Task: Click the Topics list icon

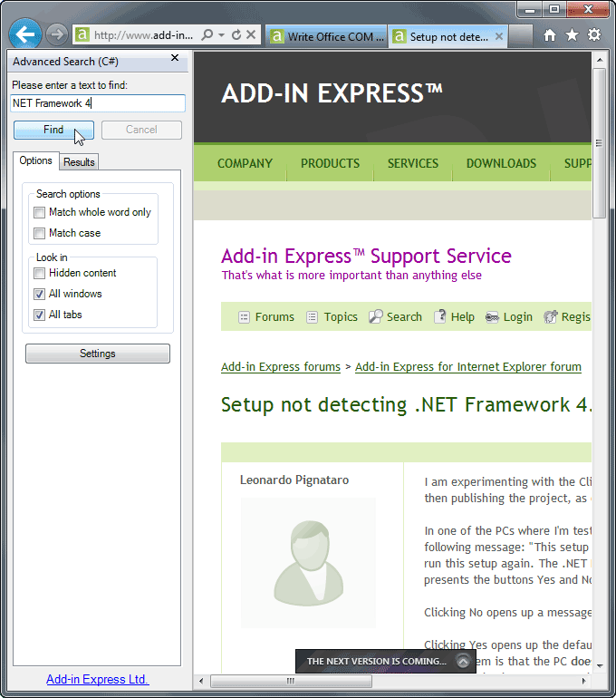Action: click(x=313, y=317)
